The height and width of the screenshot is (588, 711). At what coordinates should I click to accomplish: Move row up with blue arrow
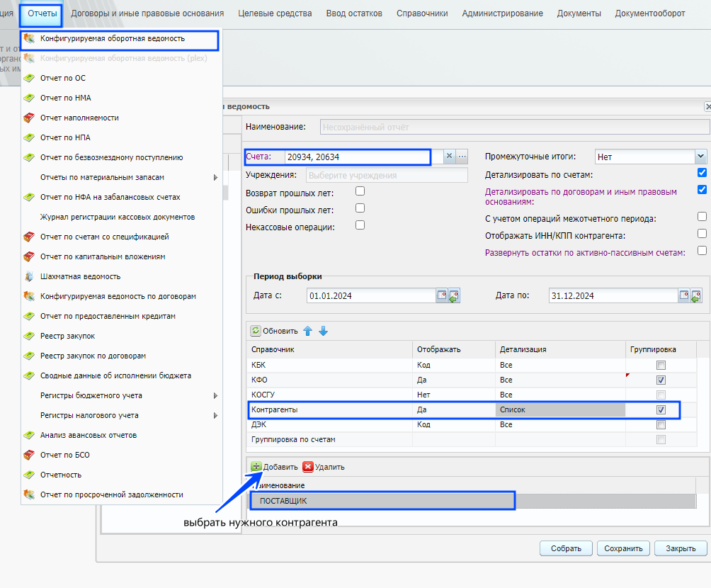[x=308, y=332]
